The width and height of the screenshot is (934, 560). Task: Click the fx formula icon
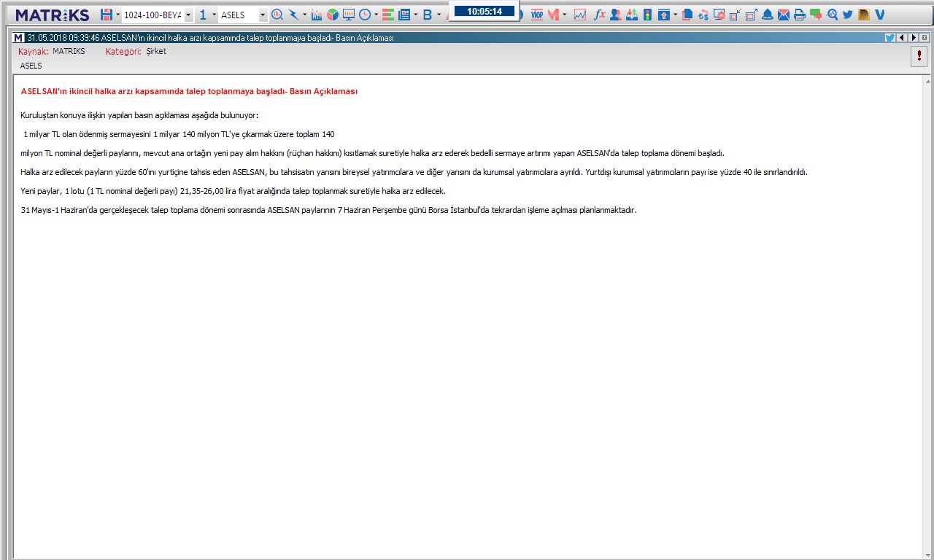600,15
